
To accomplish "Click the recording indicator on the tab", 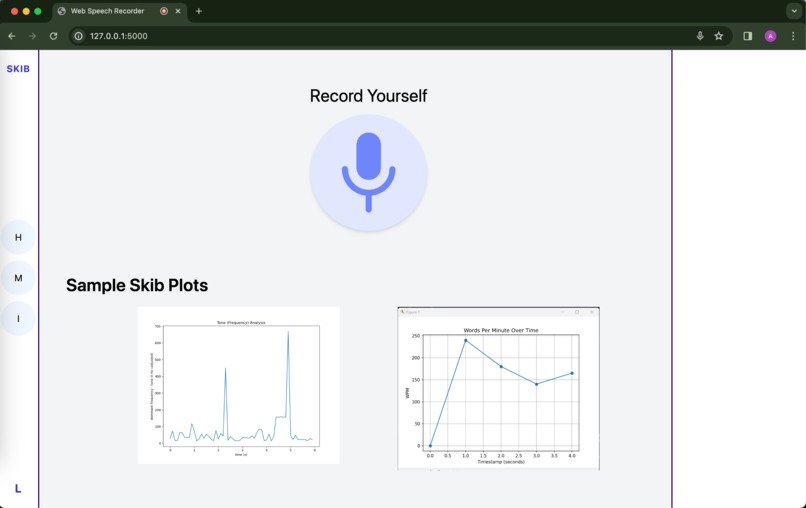I will click(x=164, y=11).
